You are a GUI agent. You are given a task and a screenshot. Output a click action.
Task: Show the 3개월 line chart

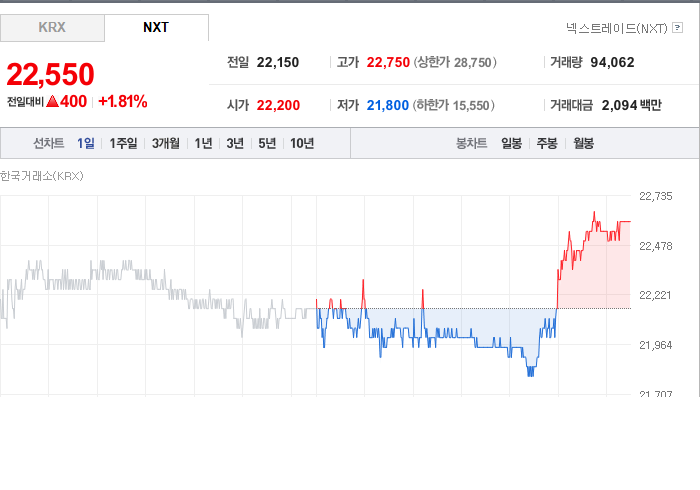166,143
